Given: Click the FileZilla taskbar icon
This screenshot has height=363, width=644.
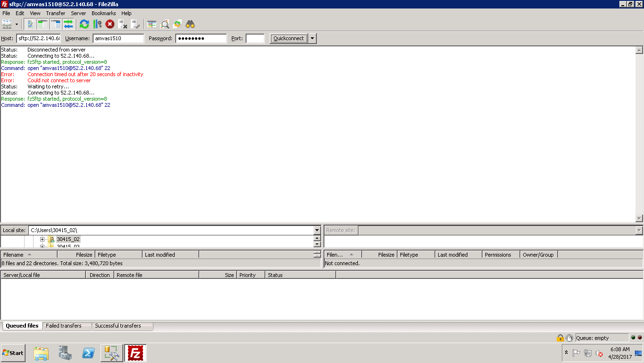Looking at the screenshot, I should click(x=136, y=353).
